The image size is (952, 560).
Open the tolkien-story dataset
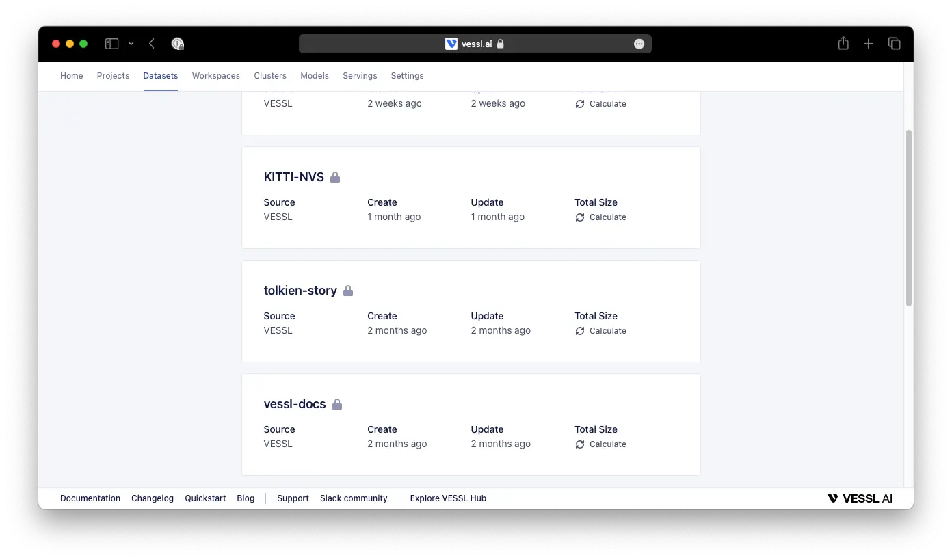300,291
